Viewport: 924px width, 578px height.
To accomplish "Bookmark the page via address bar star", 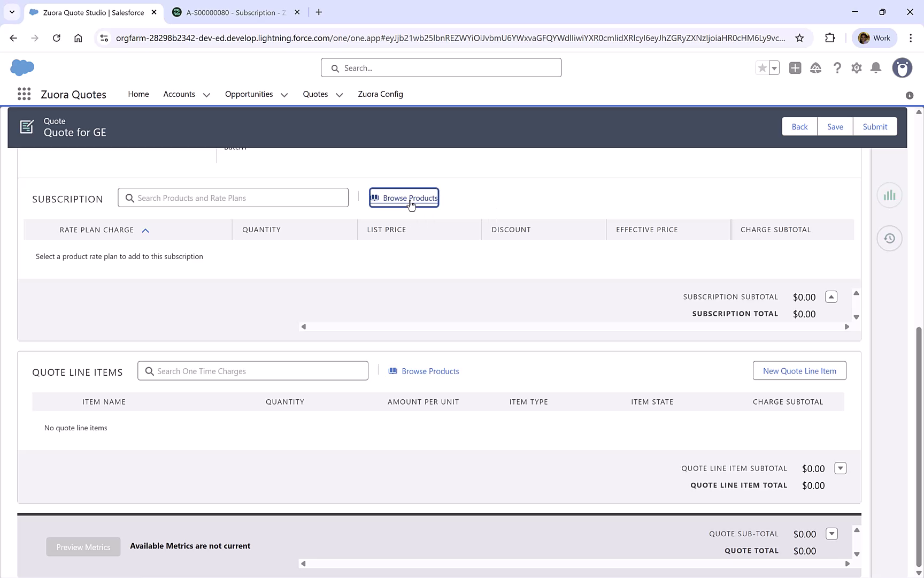I will [x=799, y=38].
